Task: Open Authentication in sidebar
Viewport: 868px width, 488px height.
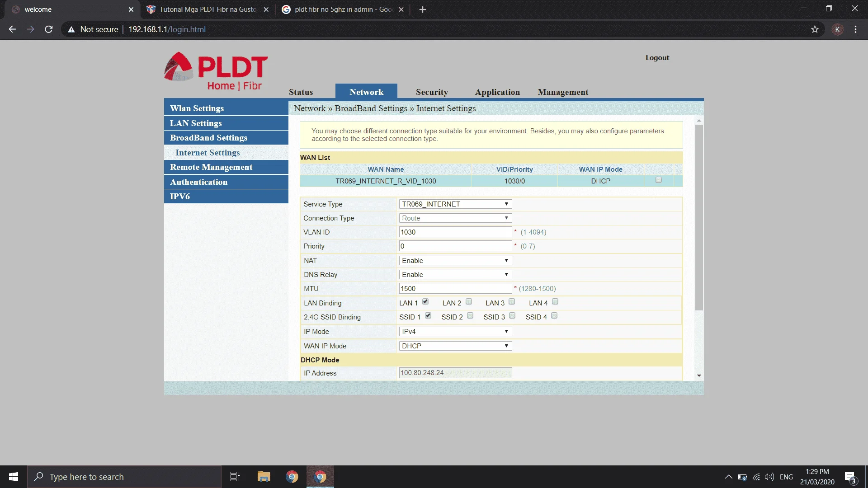Action: [226, 182]
